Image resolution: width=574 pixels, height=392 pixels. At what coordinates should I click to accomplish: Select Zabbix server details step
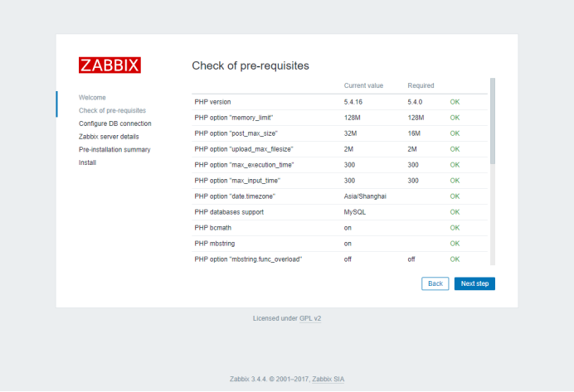click(x=109, y=137)
